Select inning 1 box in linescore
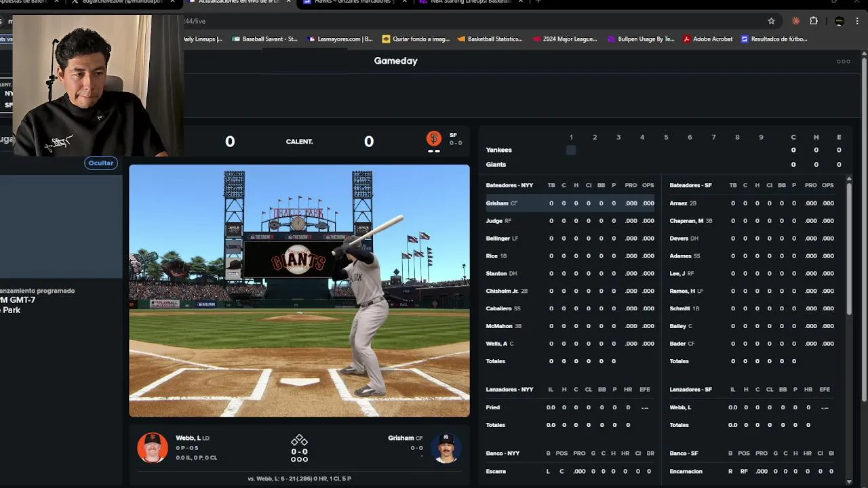The width and height of the screenshot is (868, 488). [x=571, y=150]
